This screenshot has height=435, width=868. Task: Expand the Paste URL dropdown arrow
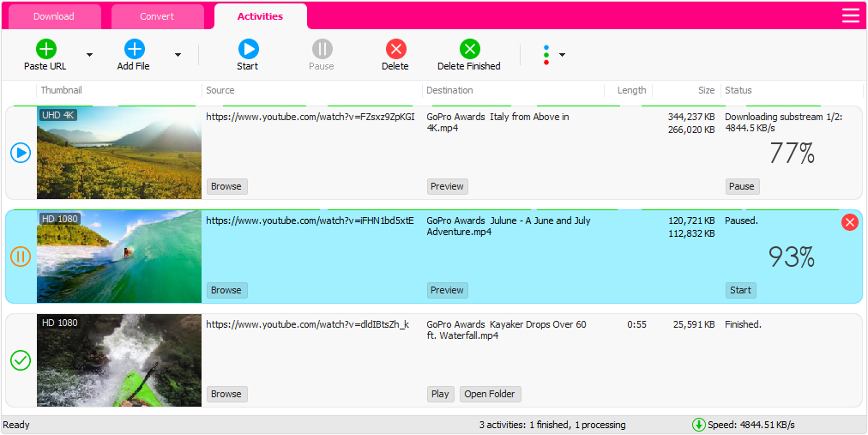(x=89, y=55)
